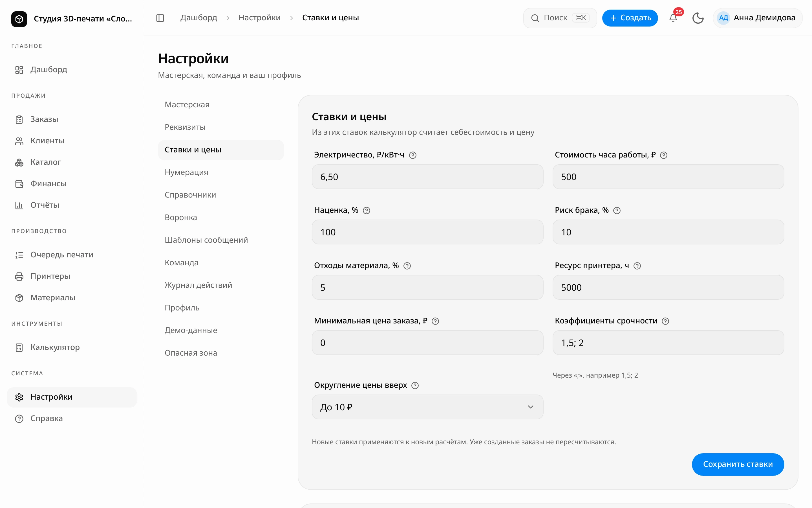Open Калькулятор tool in sidebar
This screenshot has width=812, height=508.
pyautogui.click(x=72, y=347)
